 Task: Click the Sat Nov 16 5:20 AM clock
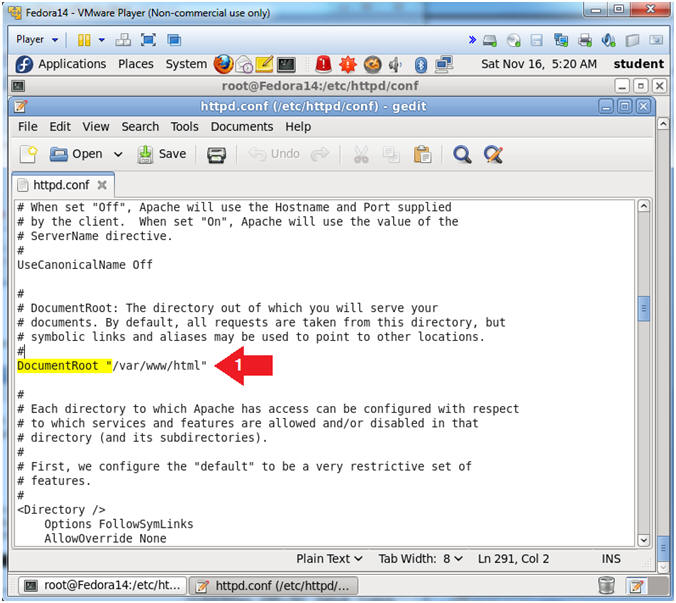pyautogui.click(x=539, y=64)
